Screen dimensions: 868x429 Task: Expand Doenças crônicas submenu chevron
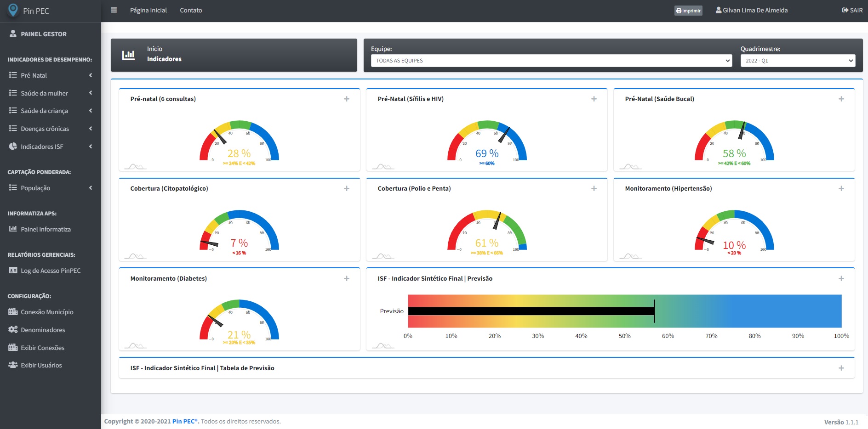[91, 129]
